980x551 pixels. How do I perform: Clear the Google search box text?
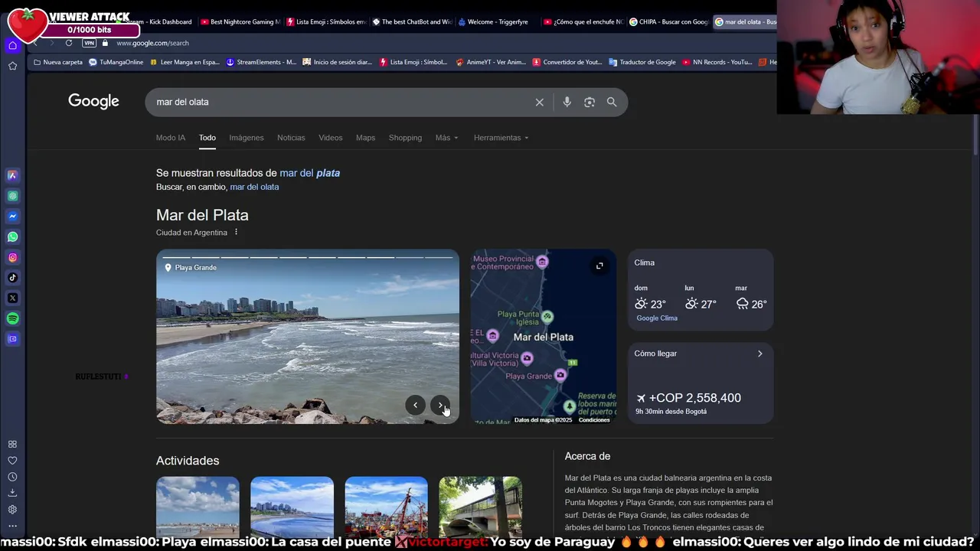coord(539,102)
